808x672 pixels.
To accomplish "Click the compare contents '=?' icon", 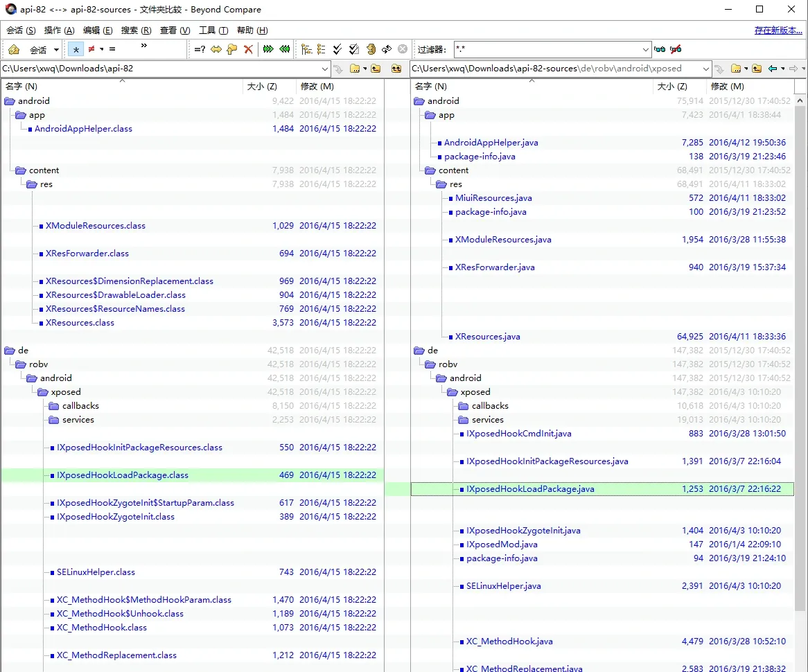I will point(200,49).
